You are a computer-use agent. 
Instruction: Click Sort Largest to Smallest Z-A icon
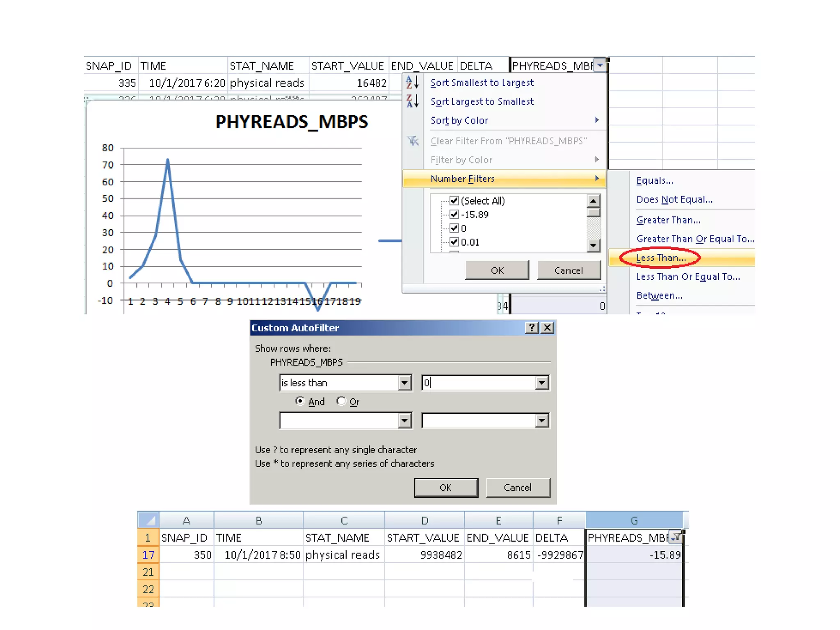coord(412,101)
